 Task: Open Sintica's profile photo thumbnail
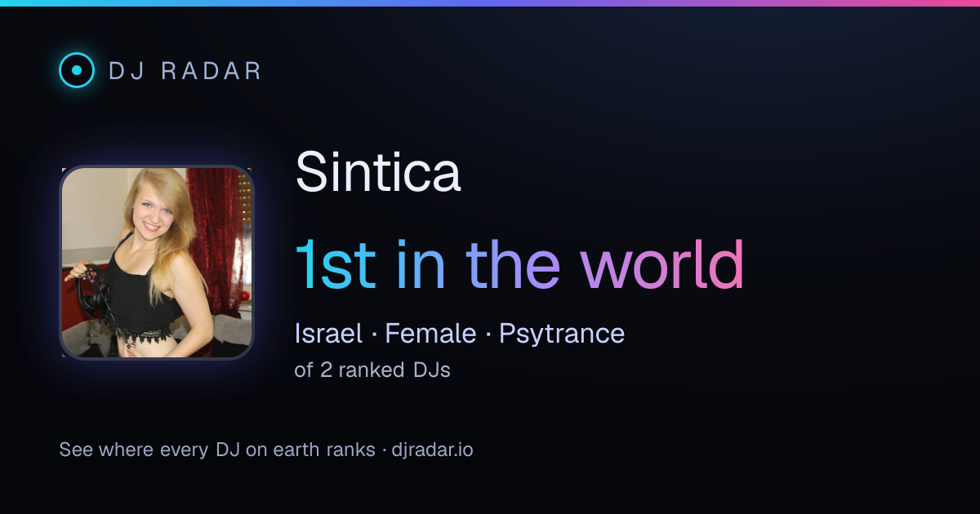tap(157, 263)
